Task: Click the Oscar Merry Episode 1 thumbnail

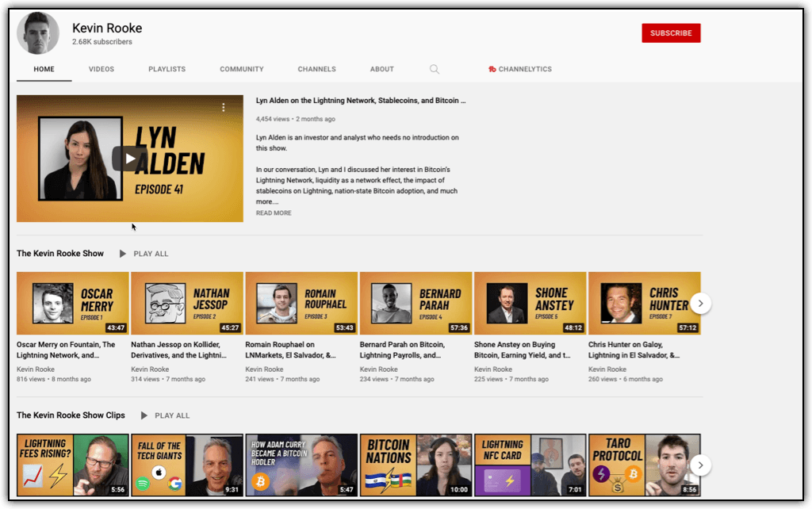Action: [73, 304]
